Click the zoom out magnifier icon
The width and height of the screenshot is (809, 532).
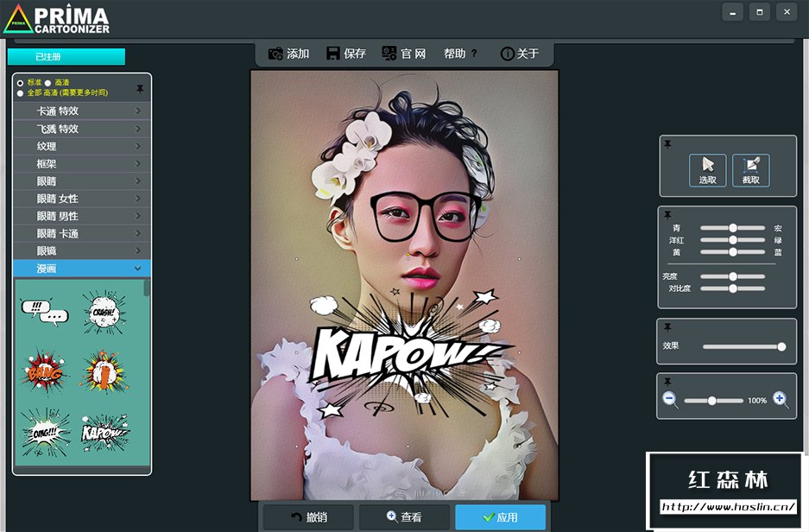670,399
